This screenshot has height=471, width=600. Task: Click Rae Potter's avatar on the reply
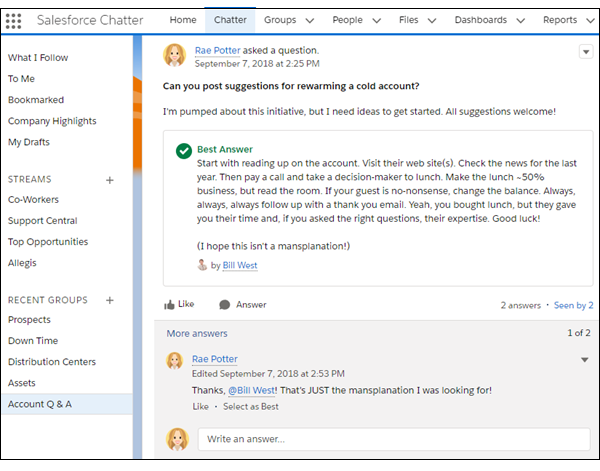(x=174, y=361)
